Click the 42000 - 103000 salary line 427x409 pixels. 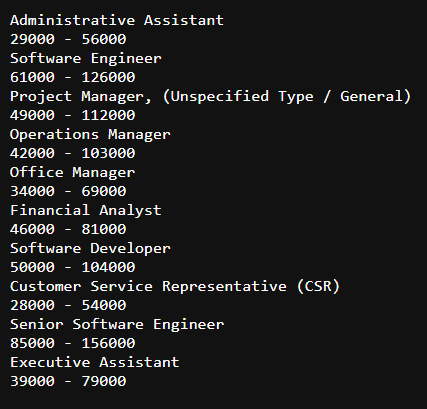pos(72,153)
